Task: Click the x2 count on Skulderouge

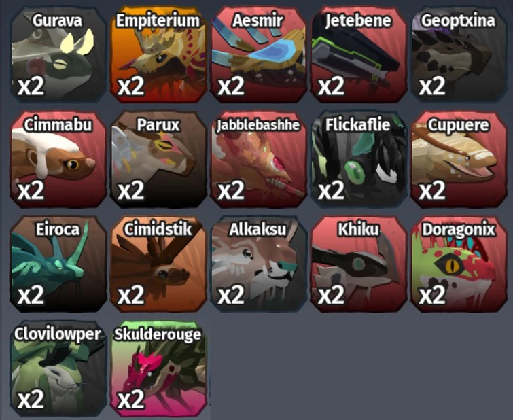Action: pyautogui.click(x=131, y=400)
